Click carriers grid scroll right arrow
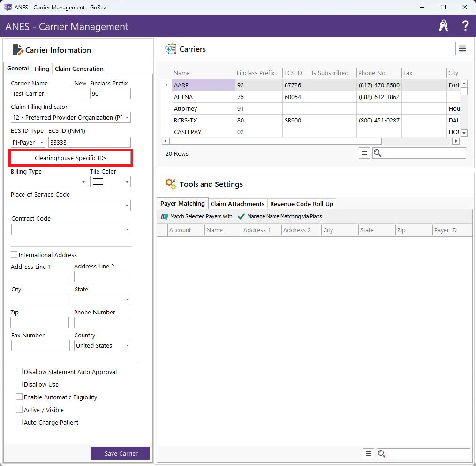Viewport: 476px width, 466px height. 456,141
